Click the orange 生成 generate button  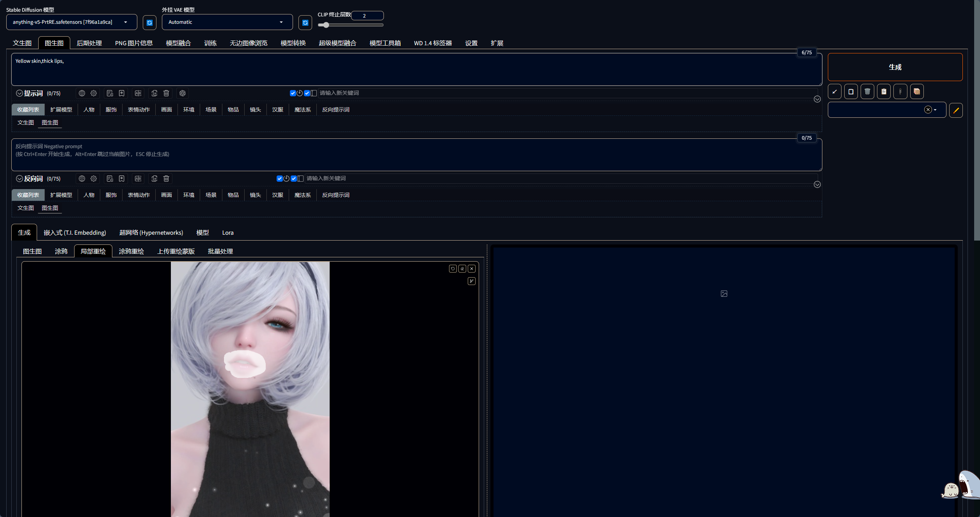tap(895, 67)
